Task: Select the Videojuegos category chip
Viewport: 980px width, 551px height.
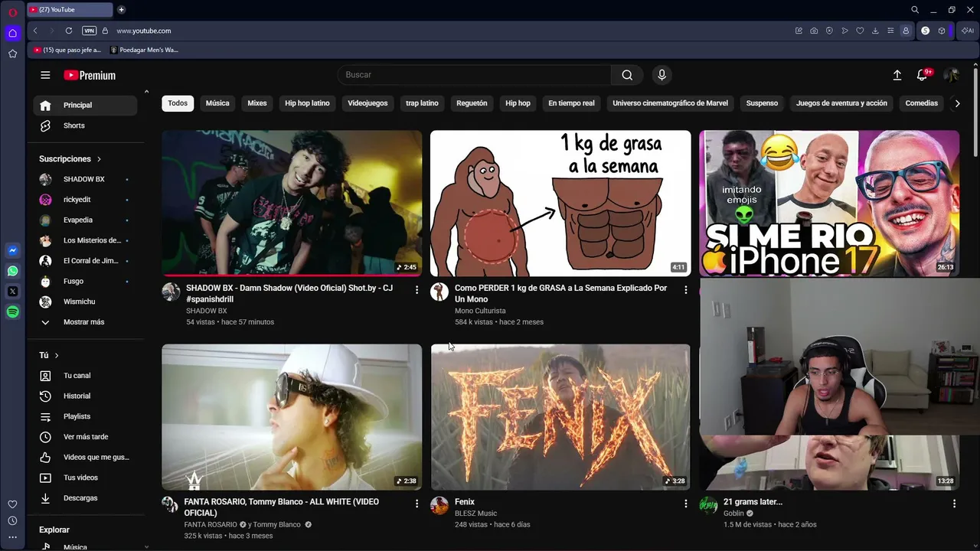Action: 367,103
